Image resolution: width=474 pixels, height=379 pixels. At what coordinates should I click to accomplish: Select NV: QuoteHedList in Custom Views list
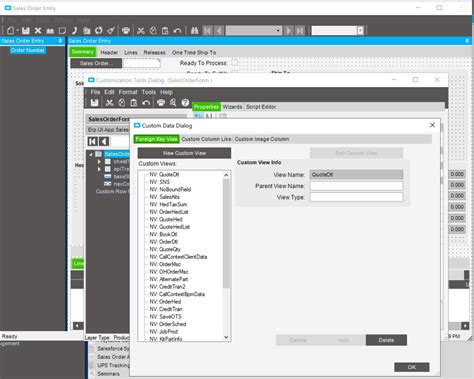pos(170,227)
